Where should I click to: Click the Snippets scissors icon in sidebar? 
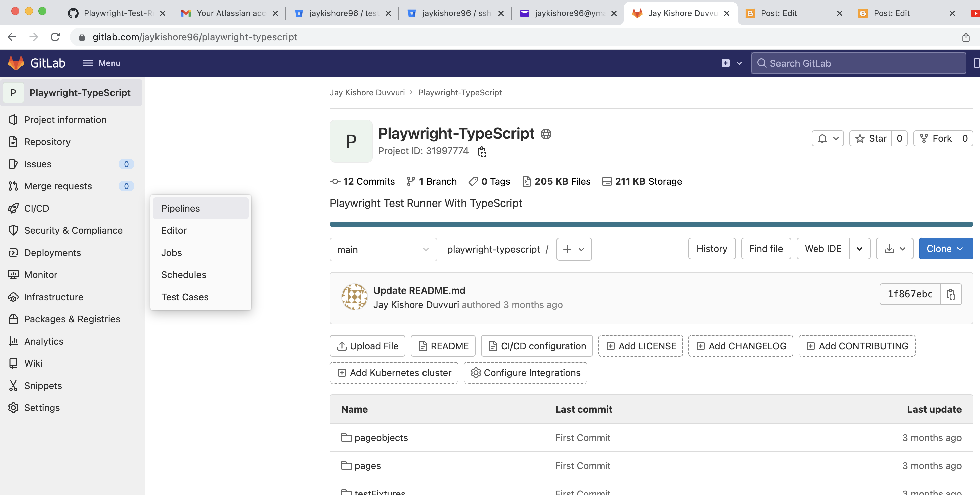coord(13,386)
